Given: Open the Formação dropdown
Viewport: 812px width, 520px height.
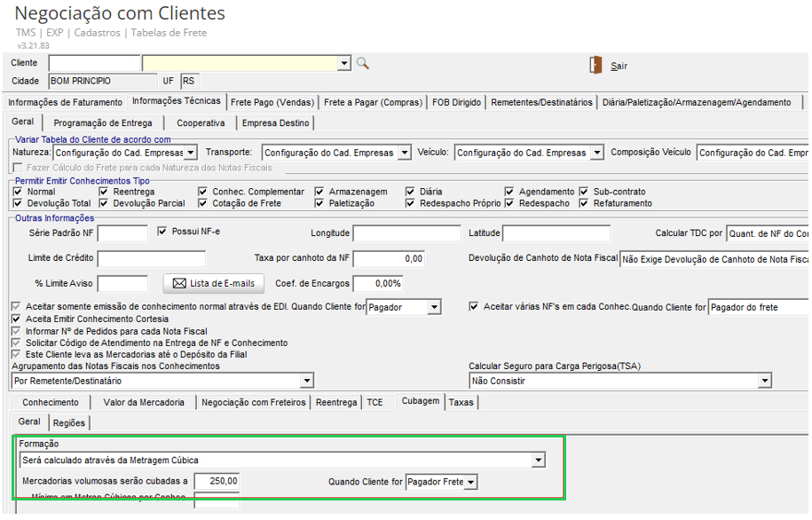Looking at the screenshot, I should tap(539, 460).
